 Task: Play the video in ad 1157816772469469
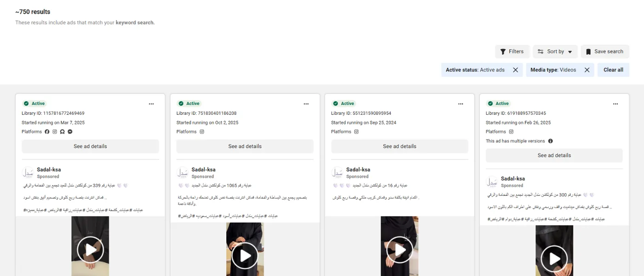pyautogui.click(x=90, y=250)
